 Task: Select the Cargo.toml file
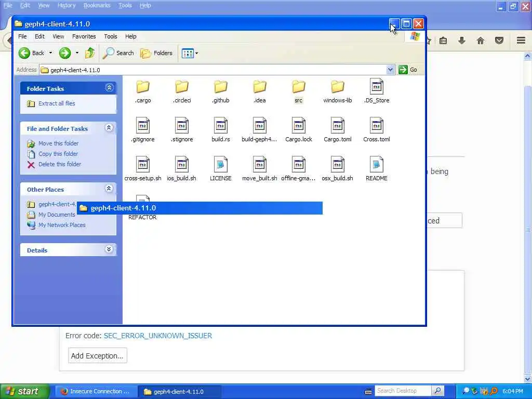pos(338,130)
